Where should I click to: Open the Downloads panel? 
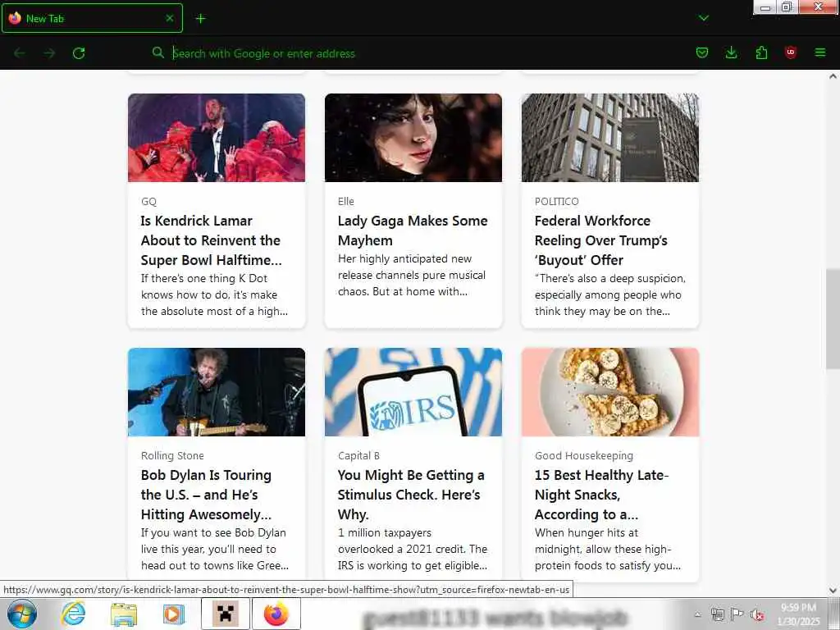pos(731,52)
